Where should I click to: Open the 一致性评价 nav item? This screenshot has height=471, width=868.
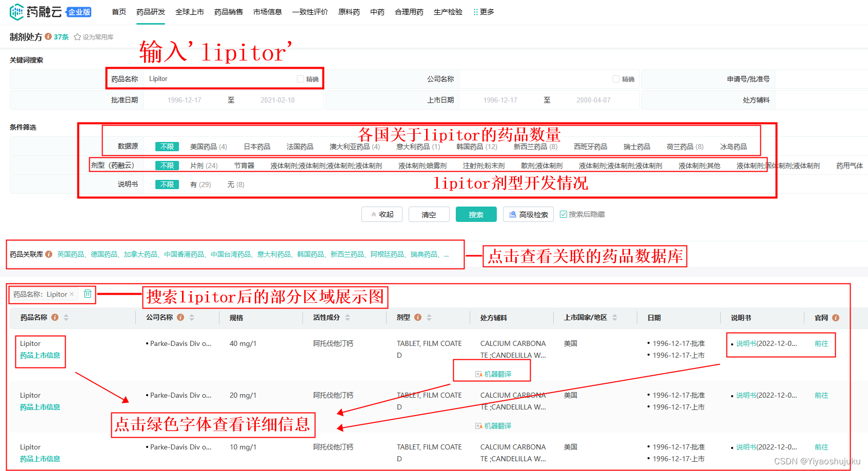tap(310, 12)
